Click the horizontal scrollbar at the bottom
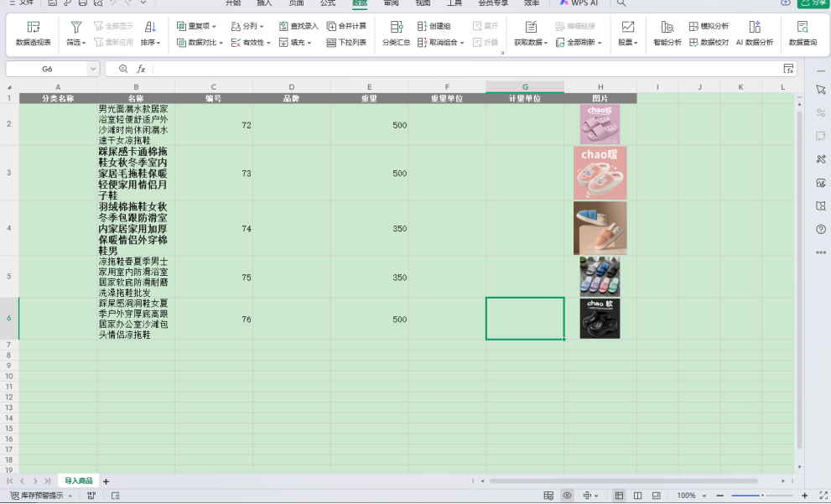831x504 pixels. coord(624,481)
